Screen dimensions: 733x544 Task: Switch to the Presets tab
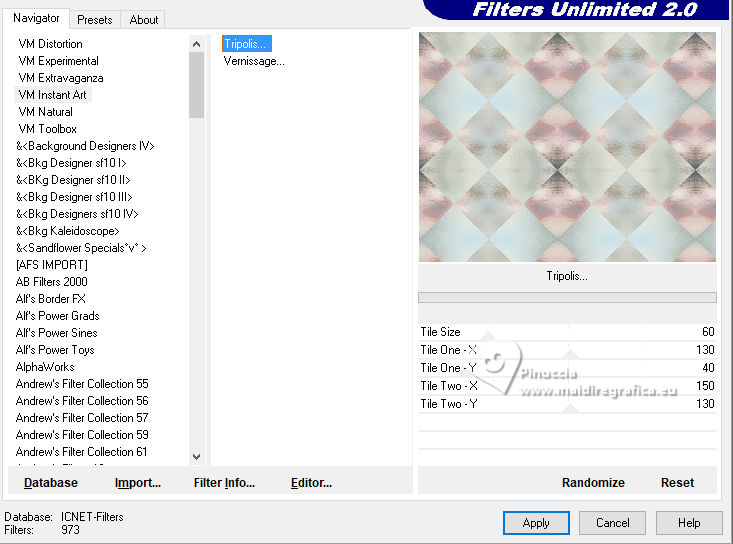tap(95, 20)
